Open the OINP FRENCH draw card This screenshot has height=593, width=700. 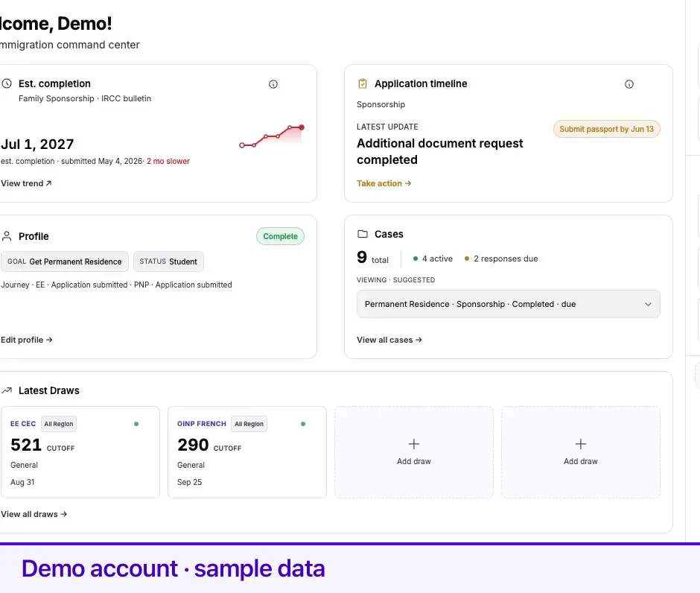pyautogui.click(x=247, y=452)
